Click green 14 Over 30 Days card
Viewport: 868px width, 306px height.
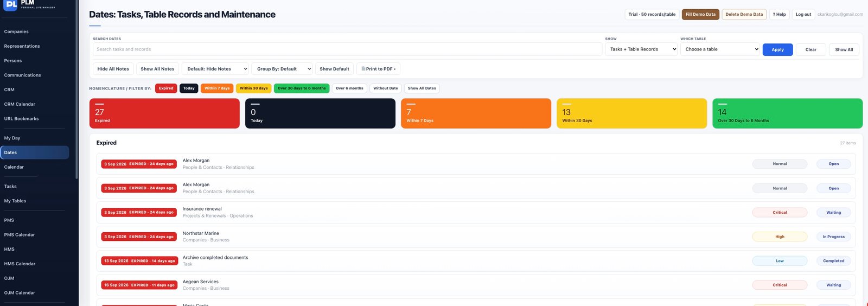coord(787,113)
